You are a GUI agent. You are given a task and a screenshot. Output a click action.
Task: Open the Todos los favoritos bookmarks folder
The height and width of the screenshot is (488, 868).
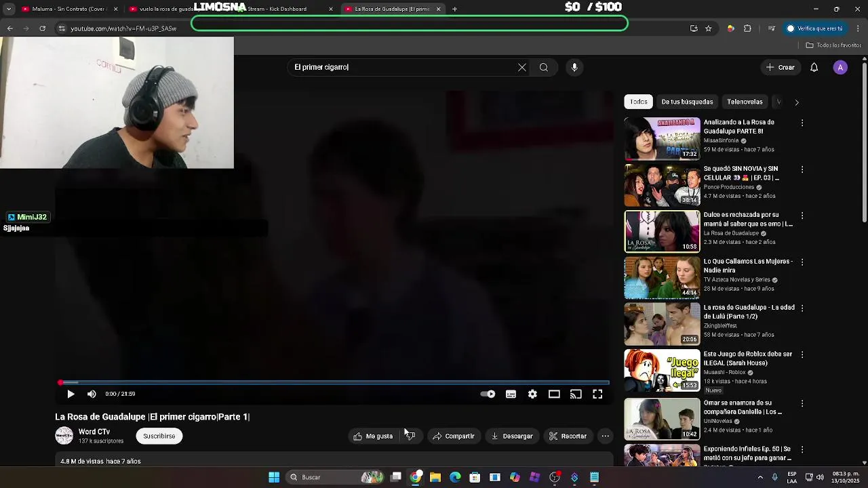[833, 45]
